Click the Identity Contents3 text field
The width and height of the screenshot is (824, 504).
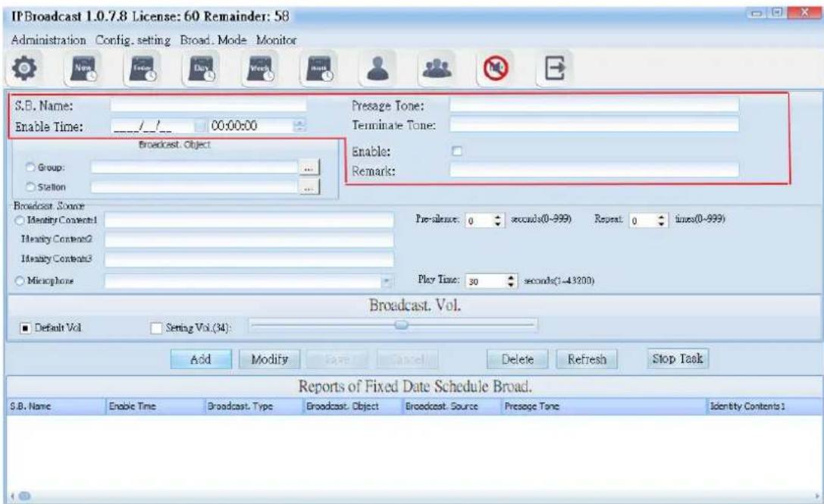click(x=249, y=259)
